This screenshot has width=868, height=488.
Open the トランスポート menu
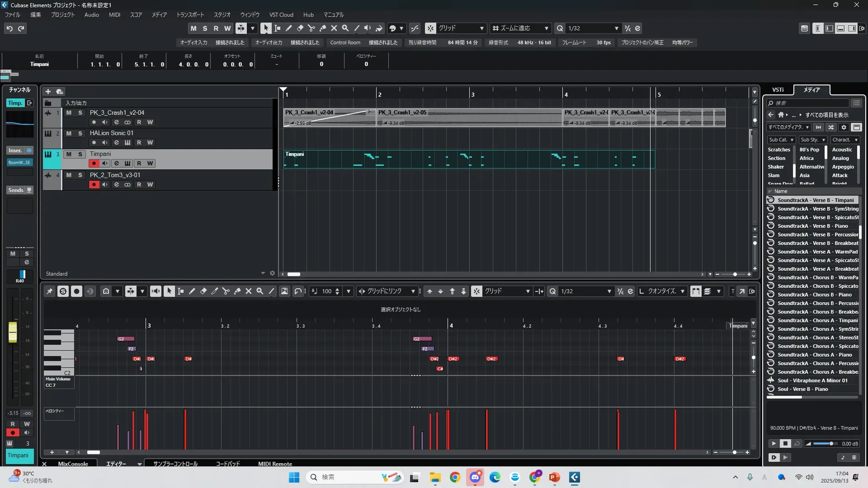[x=190, y=14]
